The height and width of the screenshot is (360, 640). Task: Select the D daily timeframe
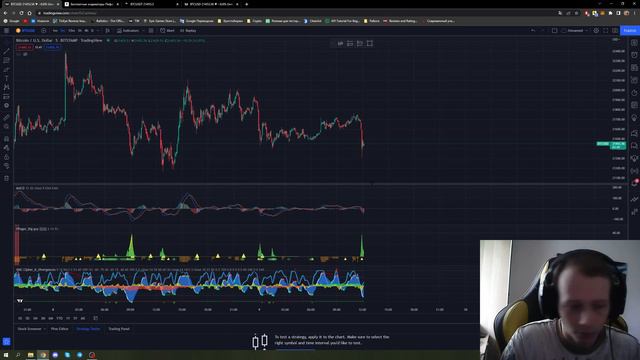92,31
